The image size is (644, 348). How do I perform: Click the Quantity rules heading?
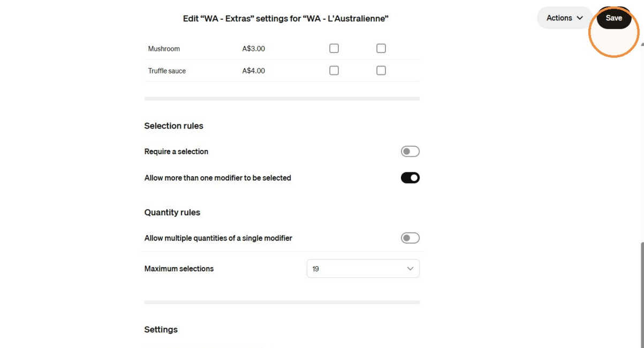[x=172, y=213]
